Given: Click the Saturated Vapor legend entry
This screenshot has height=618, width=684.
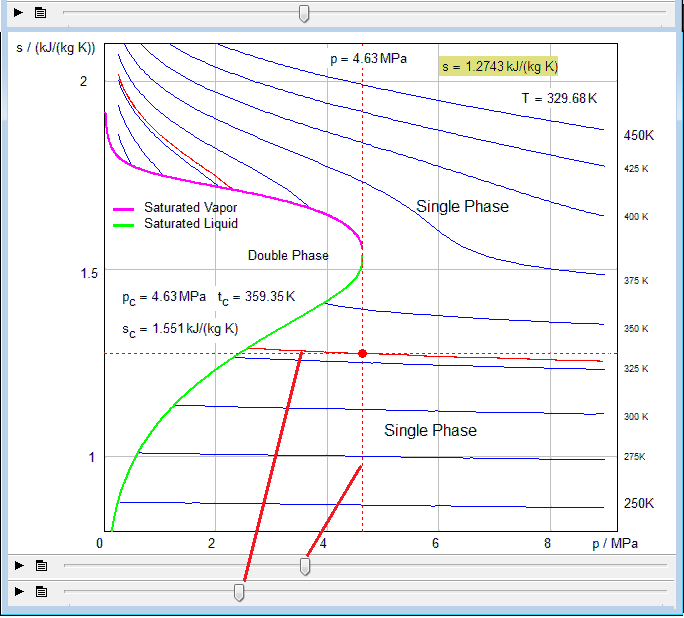Looking at the screenshot, I should point(191,207).
